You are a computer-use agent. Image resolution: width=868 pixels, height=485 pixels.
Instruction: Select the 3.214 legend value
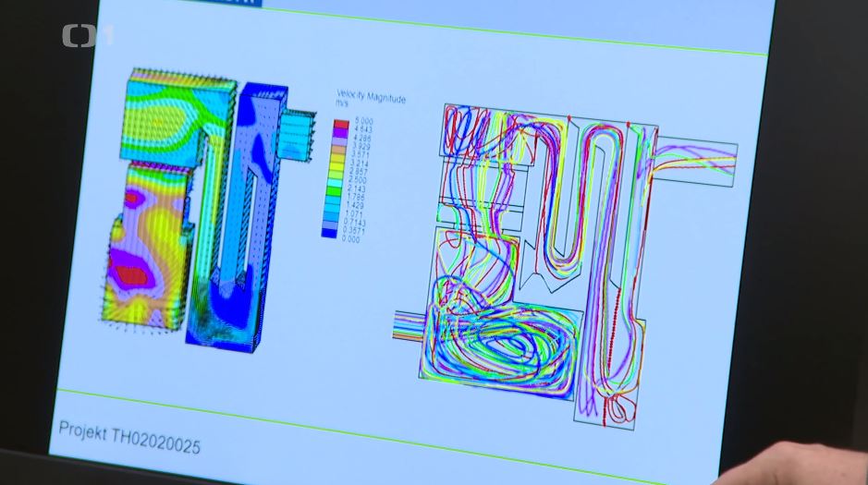(360, 164)
